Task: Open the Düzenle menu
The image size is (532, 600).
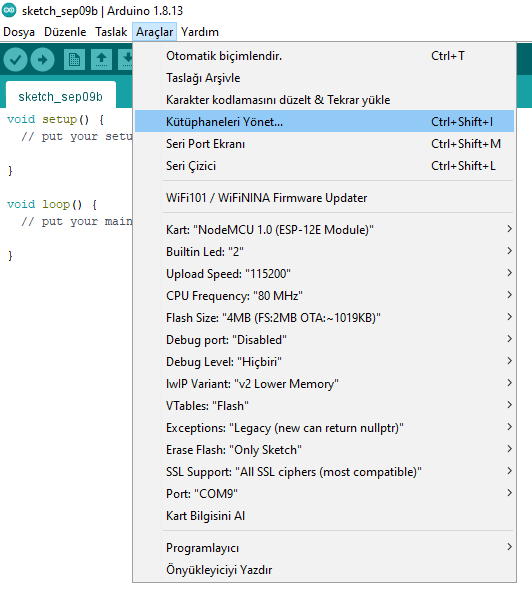Action: click(65, 32)
